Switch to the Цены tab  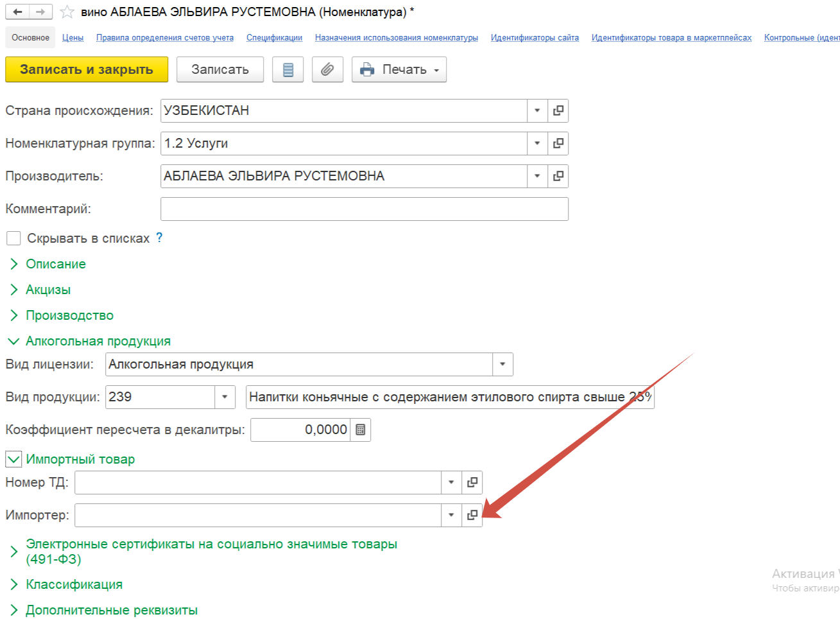[73, 38]
